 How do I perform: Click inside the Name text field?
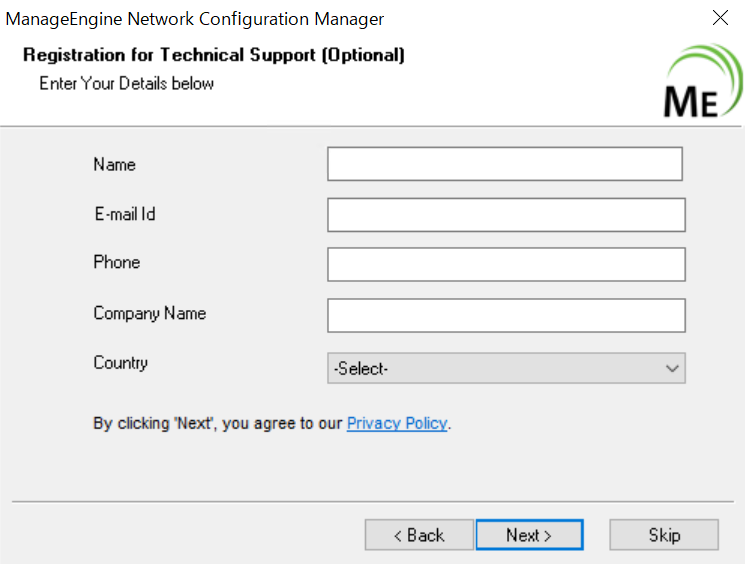[504, 164]
